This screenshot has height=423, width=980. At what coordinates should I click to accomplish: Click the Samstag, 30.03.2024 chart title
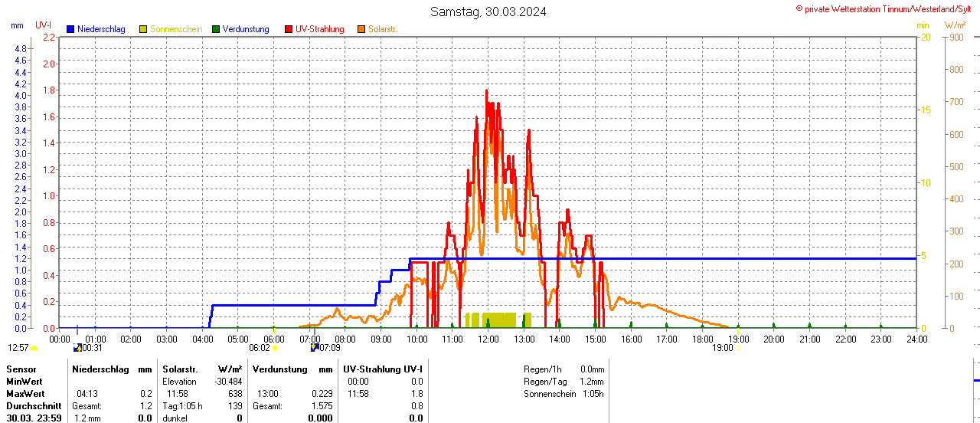(x=488, y=11)
